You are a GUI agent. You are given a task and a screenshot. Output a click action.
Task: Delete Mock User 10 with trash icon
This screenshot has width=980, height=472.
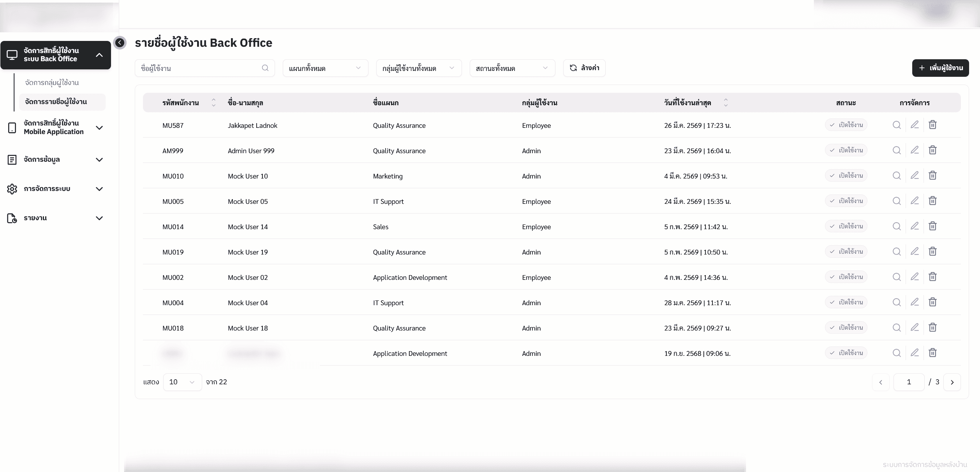coord(932,175)
